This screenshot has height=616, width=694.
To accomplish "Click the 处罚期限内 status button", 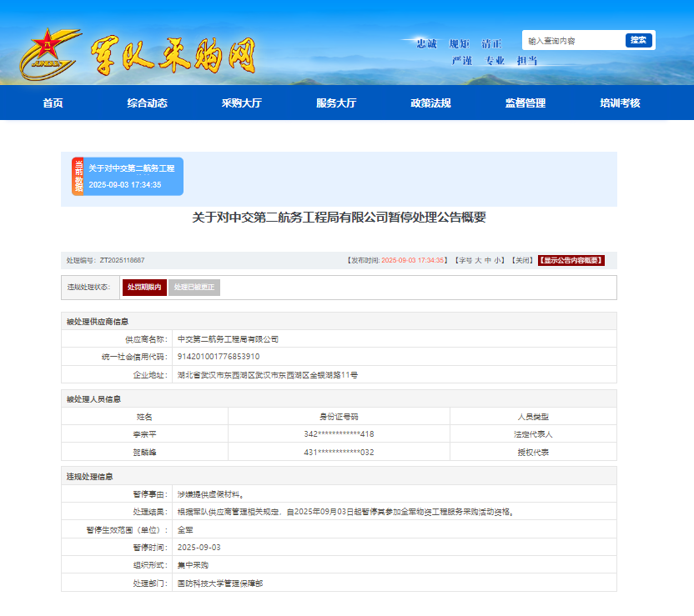I will point(144,288).
